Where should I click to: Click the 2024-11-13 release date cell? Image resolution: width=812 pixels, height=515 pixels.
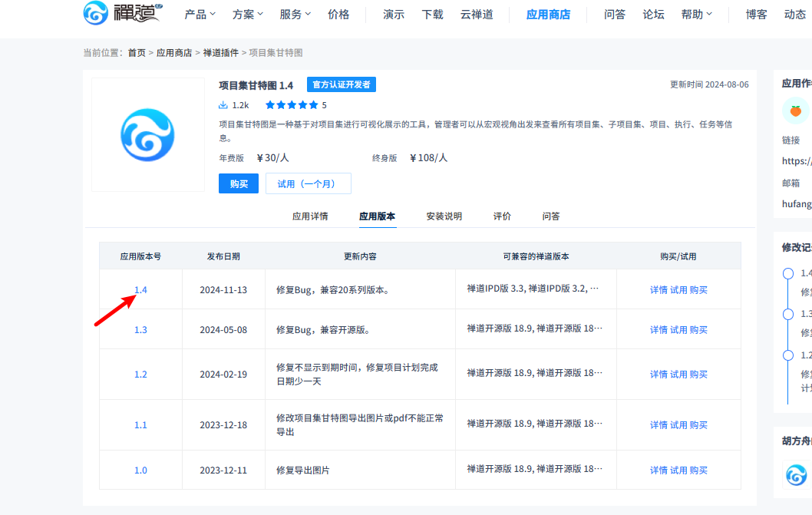click(x=223, y=290)
